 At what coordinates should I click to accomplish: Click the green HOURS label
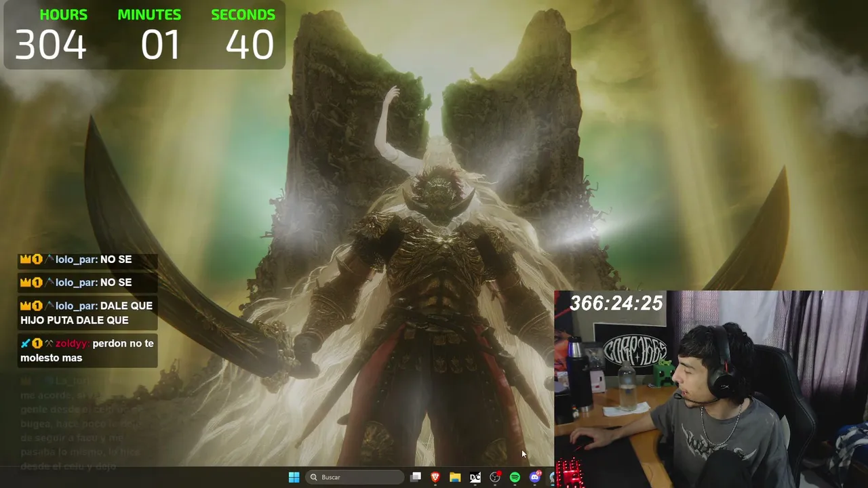point(64,15)
